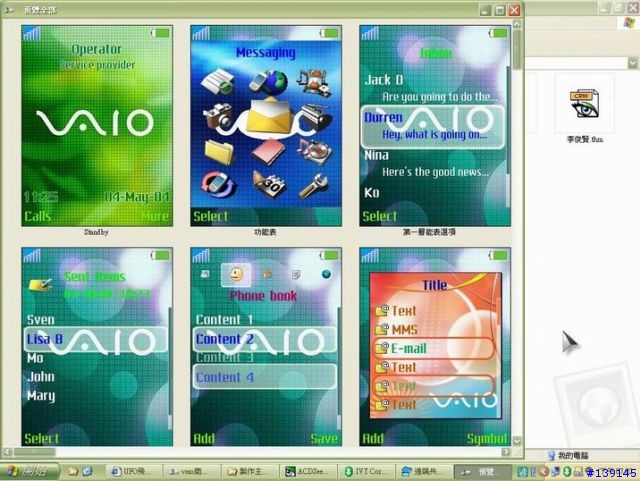The image size is (640, 481).
Task: Click the phone with arrows calls icon
Action: pos(219,185)
